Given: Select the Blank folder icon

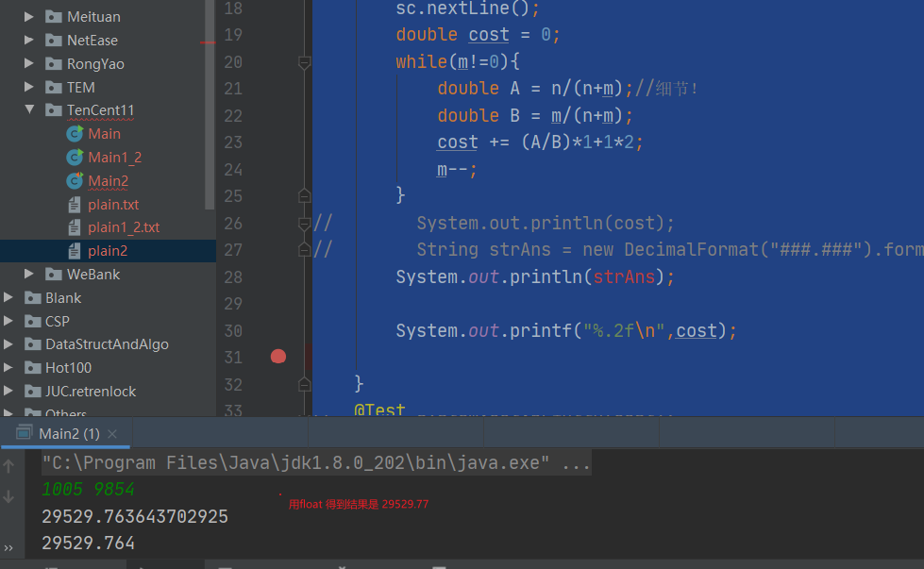Looking at the screenshot, I should click(x=32, y=297).
